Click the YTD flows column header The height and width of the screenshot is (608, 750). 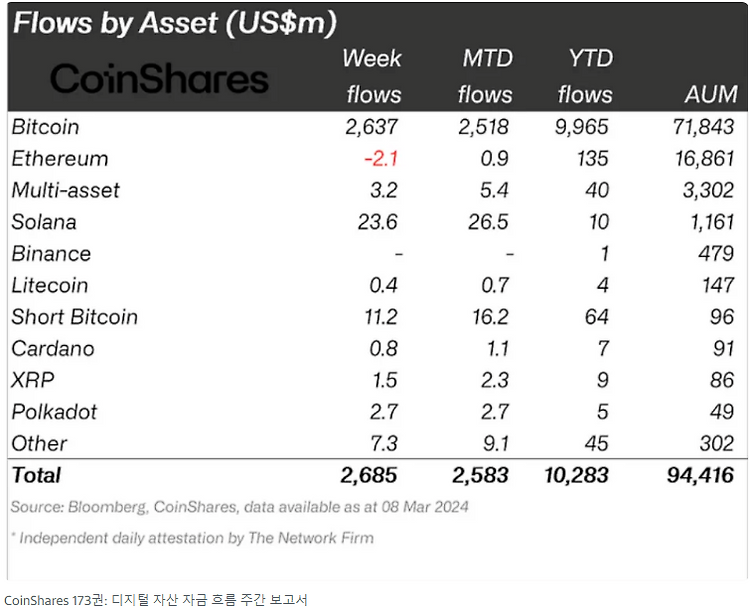coord(585,77)
